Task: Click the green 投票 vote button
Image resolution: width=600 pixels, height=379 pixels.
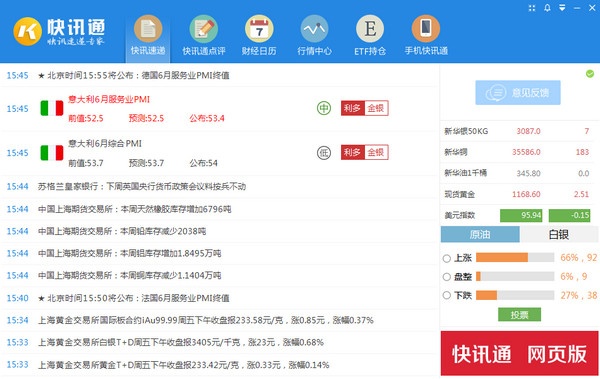Action: point(519,315)
